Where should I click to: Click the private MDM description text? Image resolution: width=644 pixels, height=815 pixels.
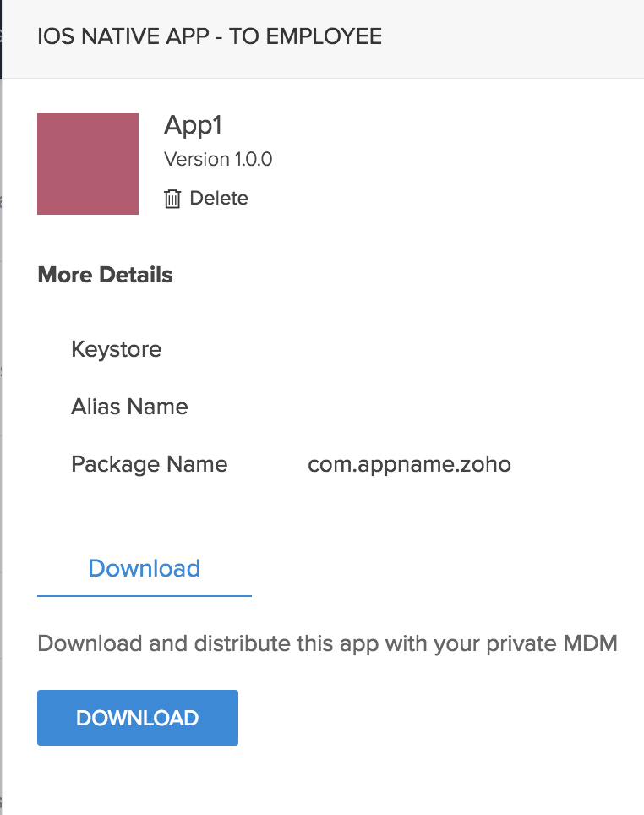pos(328,644)
